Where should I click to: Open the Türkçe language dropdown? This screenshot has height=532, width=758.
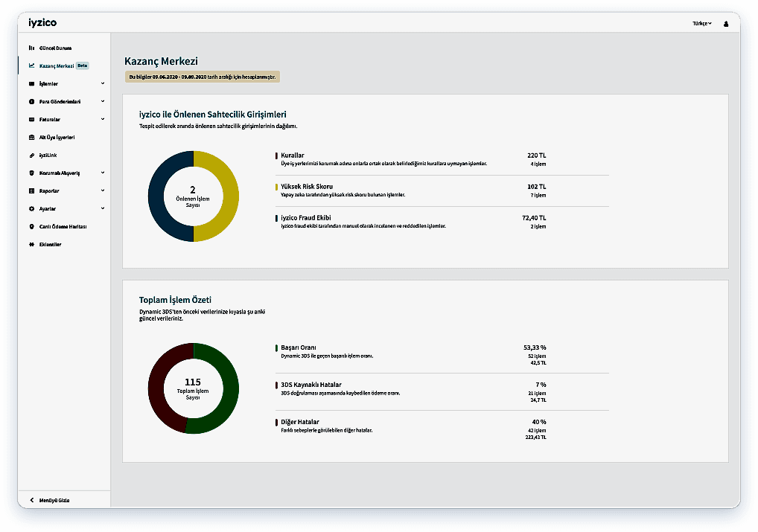coord(701,23)
